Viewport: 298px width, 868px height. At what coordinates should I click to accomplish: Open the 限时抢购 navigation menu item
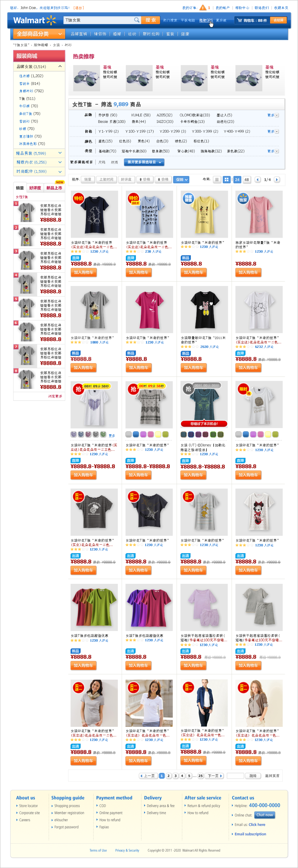pos(151,34)
